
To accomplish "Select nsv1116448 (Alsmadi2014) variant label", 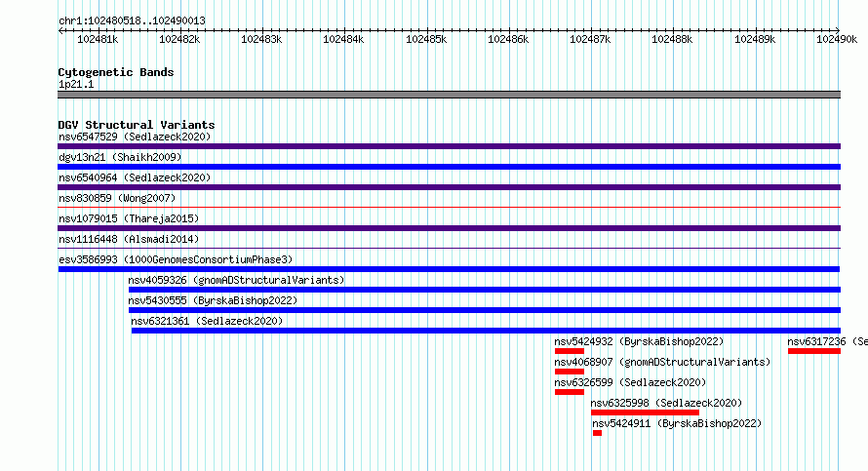I will point(129,239).
